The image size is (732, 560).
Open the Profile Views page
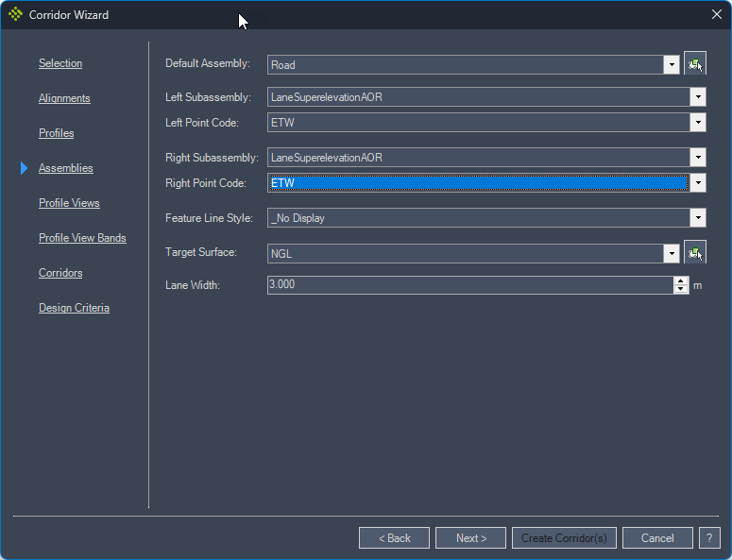69,203
